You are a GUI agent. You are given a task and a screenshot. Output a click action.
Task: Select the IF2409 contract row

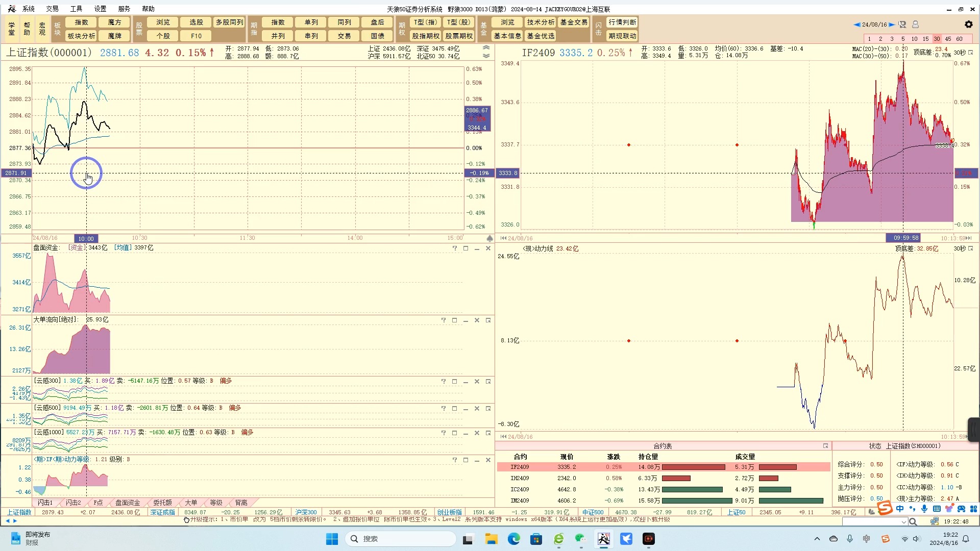point(664,467)
